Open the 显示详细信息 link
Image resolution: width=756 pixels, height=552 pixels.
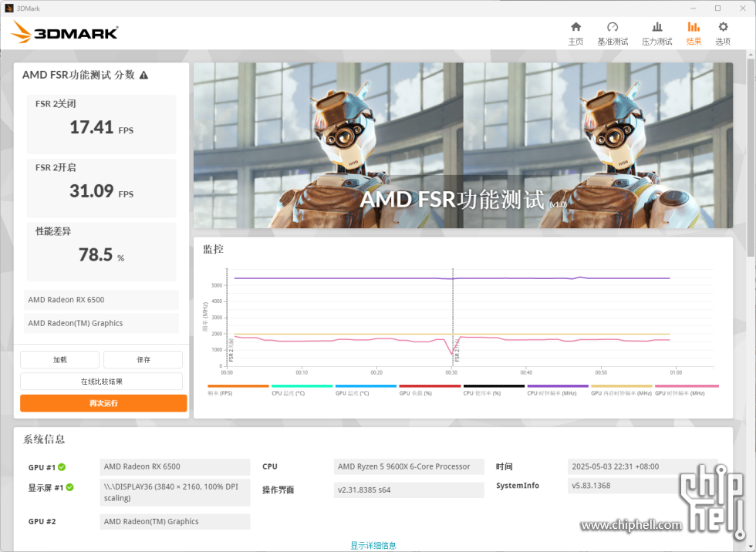[x=373, y=545]
